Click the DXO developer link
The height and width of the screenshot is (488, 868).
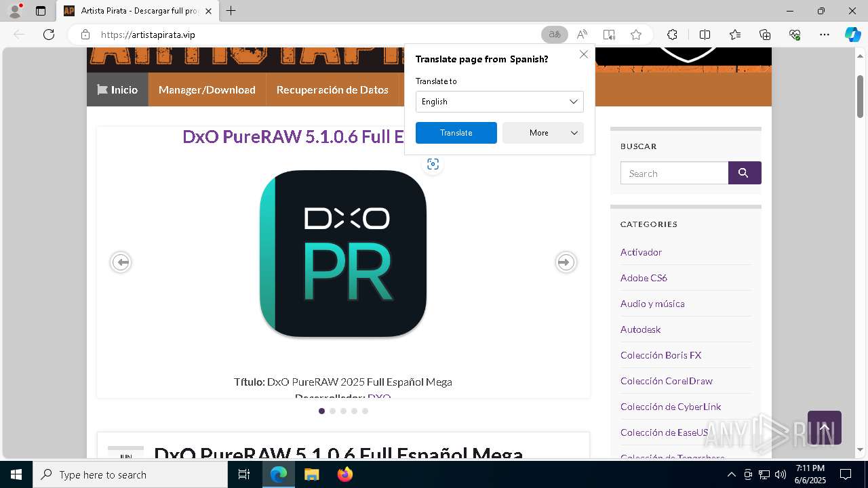[x=379, y=397]
